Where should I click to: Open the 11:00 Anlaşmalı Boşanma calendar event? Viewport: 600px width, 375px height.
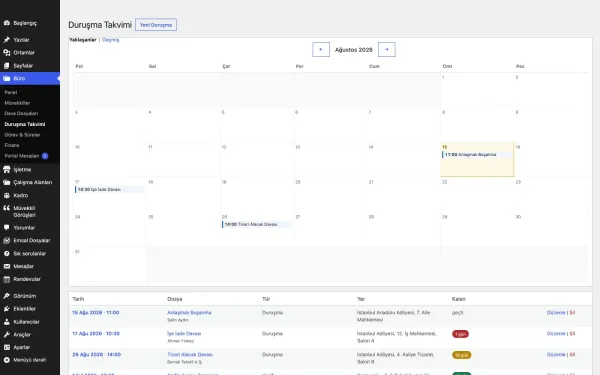pyautogui.click(x=477, y=155)
